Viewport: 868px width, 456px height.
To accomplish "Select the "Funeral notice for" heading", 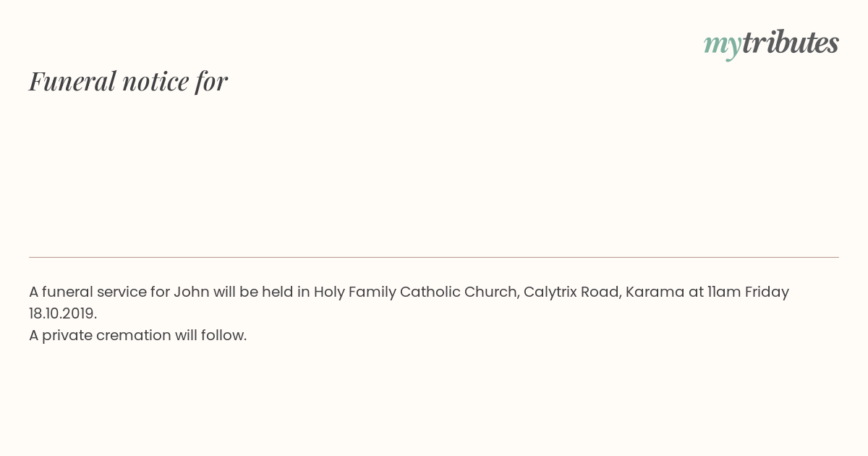I will click(x=128, y=81).
